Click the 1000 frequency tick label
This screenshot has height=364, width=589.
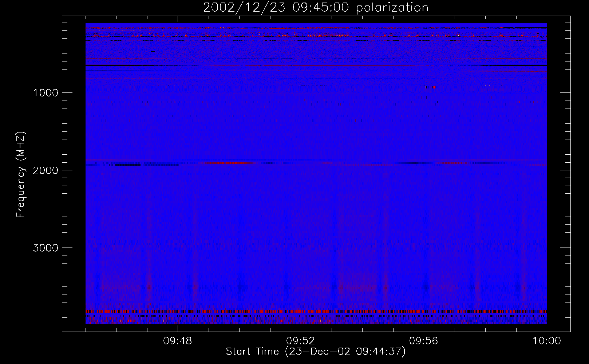(46, 93)
